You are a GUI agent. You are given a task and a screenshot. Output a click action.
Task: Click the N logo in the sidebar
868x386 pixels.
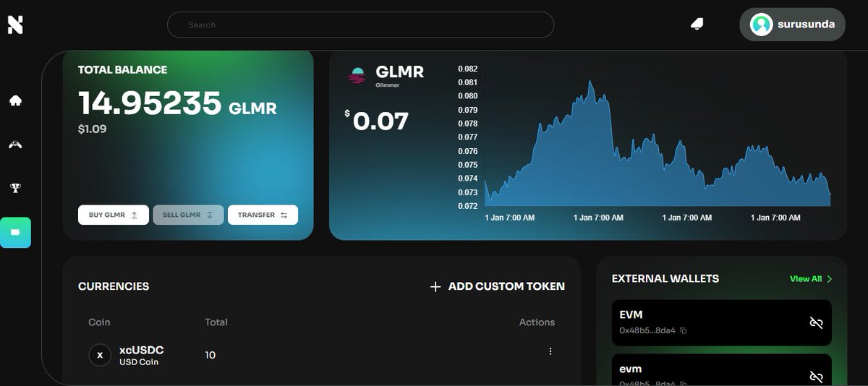(15, 25)
